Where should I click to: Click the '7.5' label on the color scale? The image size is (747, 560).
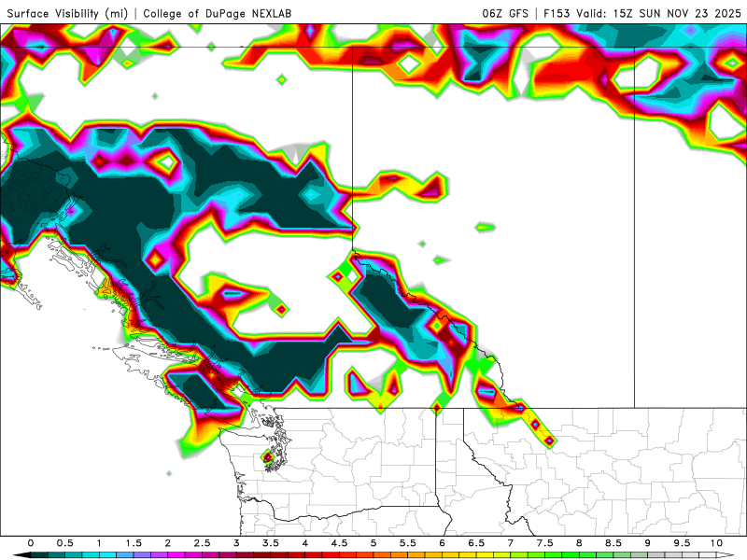(545, 543)
